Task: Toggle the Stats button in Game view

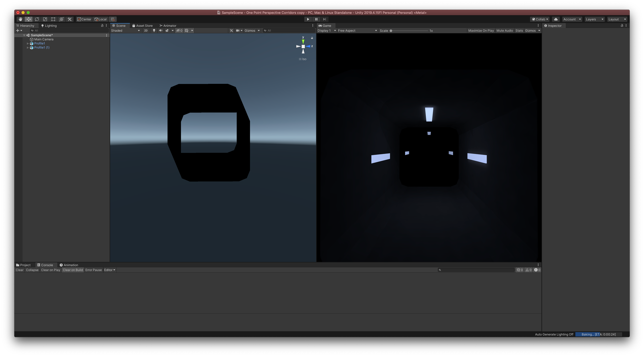Action: click(519, 31)
